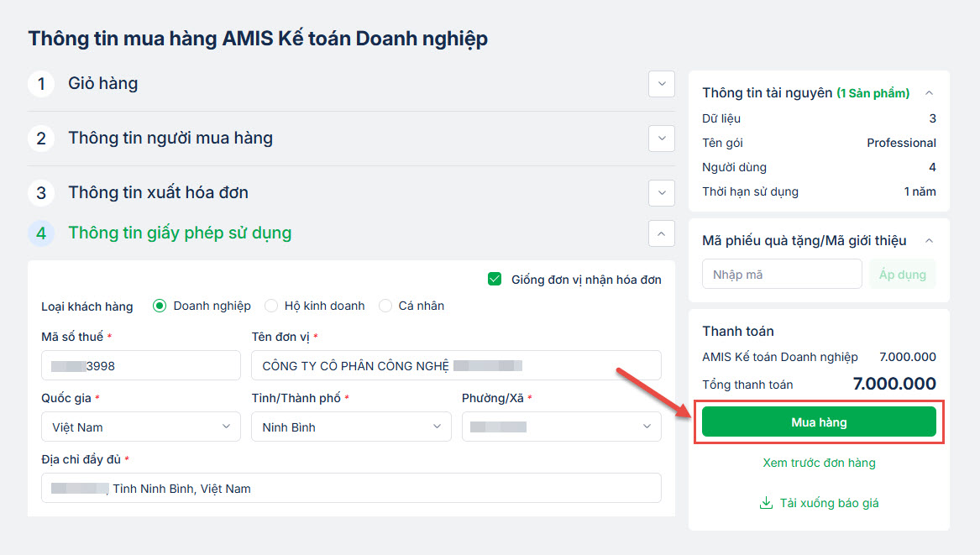The image size is (980, 555).
Task: Open the Phường/Xã dropdown
Action: [x=561, y=427]
